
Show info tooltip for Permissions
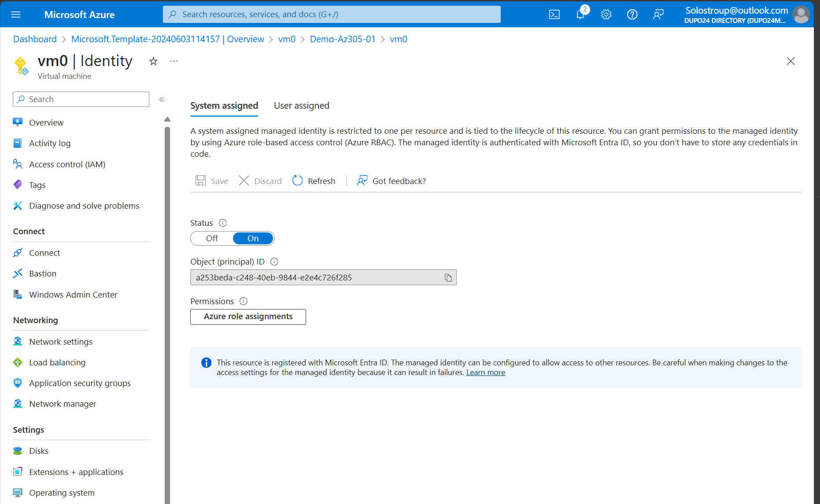(x=244, y=302)
